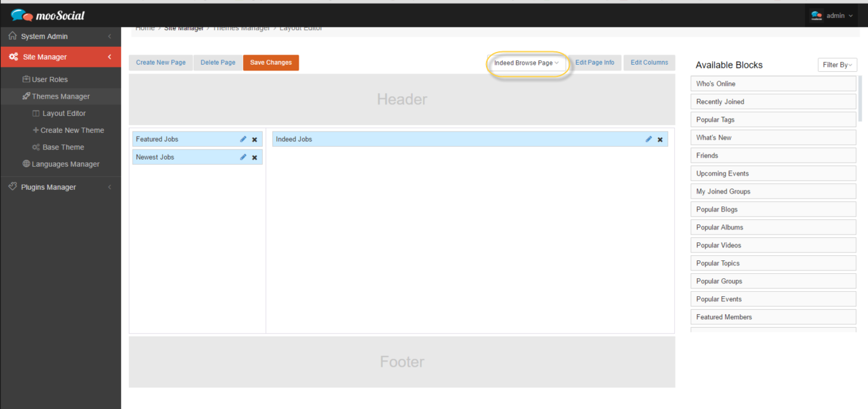Click the User Roles icon
The height and width of the screenshot is (409, 868).
pos(26,79)
